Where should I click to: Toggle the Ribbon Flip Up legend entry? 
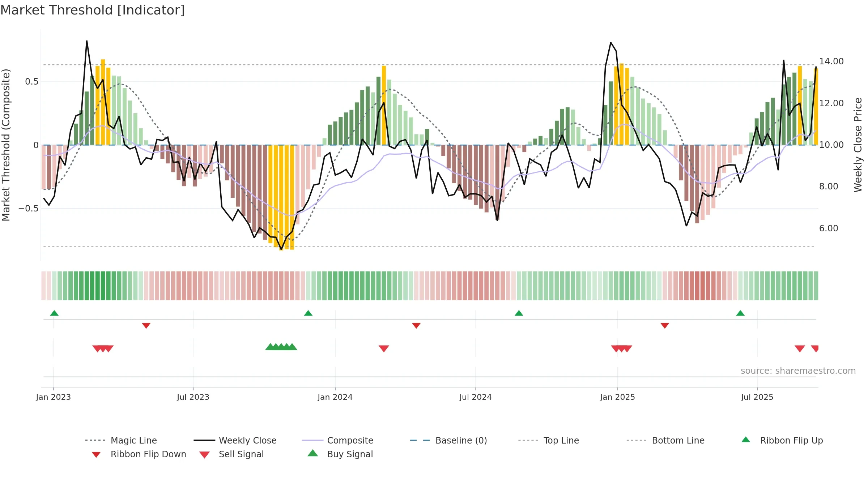pos(782,440)
